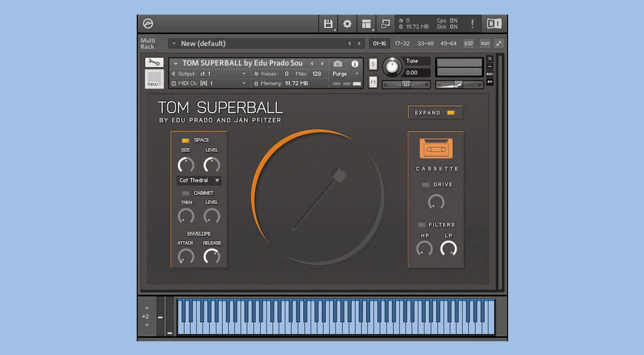Click the pan slider
This screenshot has height=355, width=644.
click(x=406, y=85)
